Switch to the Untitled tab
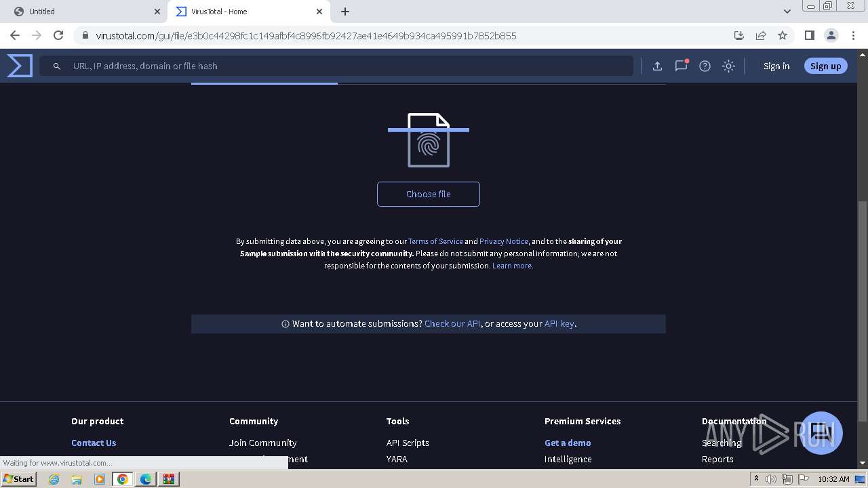 84,12
